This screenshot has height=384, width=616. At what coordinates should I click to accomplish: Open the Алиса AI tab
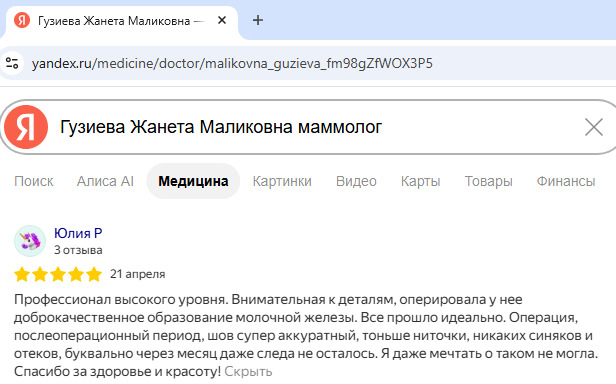105,181
